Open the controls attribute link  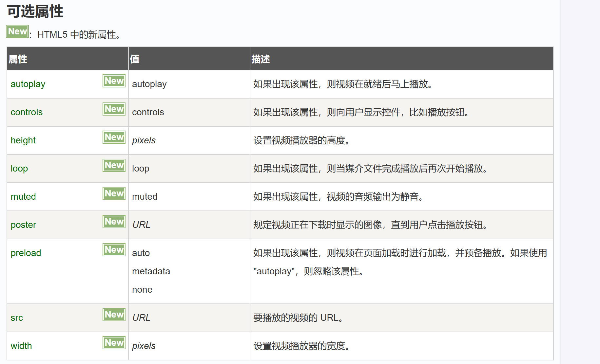tap(27, 112)
